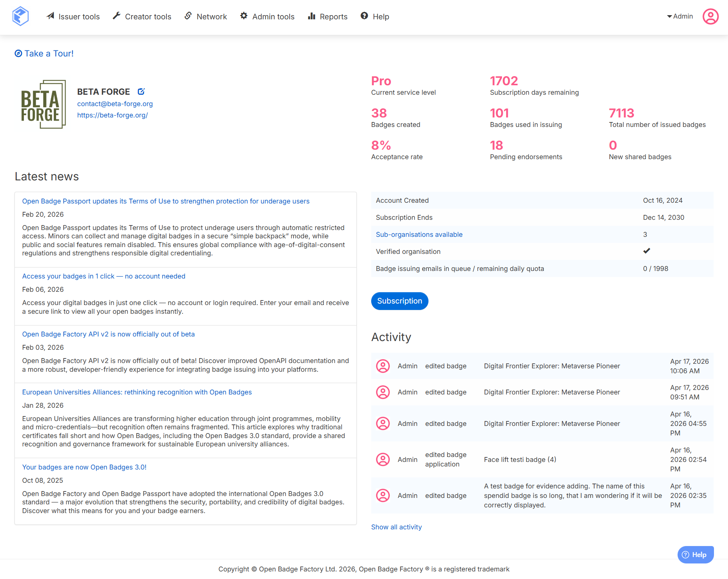Open the floating Help widget button
The height and width of the screenshot is (579, 728).
point(695,555)
